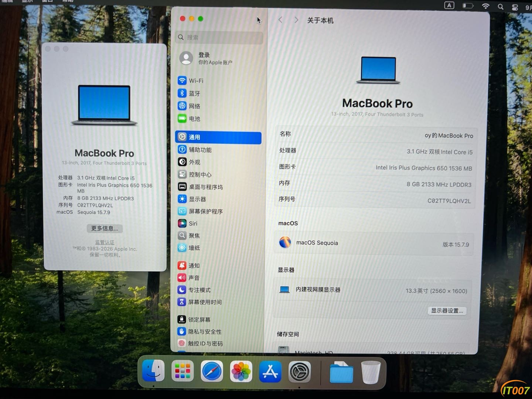
Task: Open Spotlight search in menu bar
Action: pos(501,6)
